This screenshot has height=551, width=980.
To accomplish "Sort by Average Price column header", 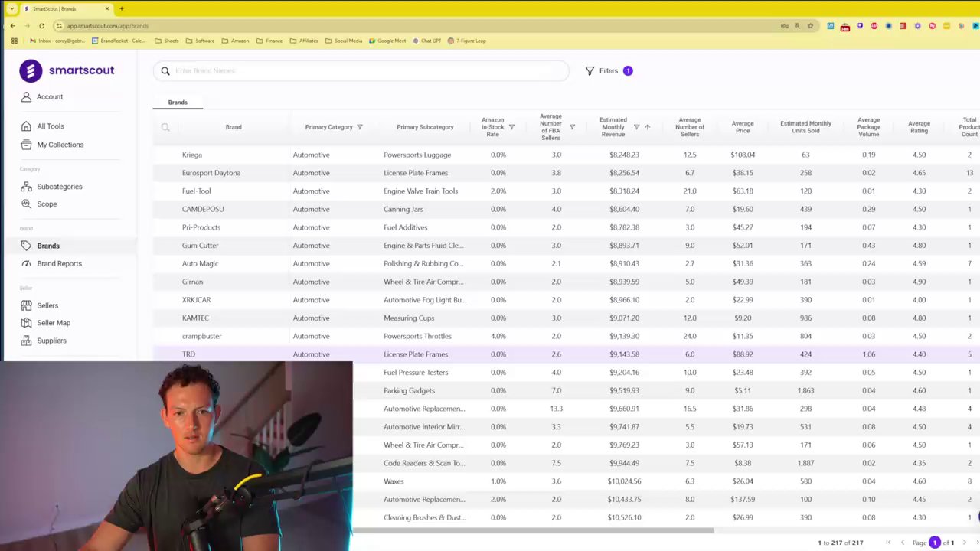I will click(x=743, y=127).
